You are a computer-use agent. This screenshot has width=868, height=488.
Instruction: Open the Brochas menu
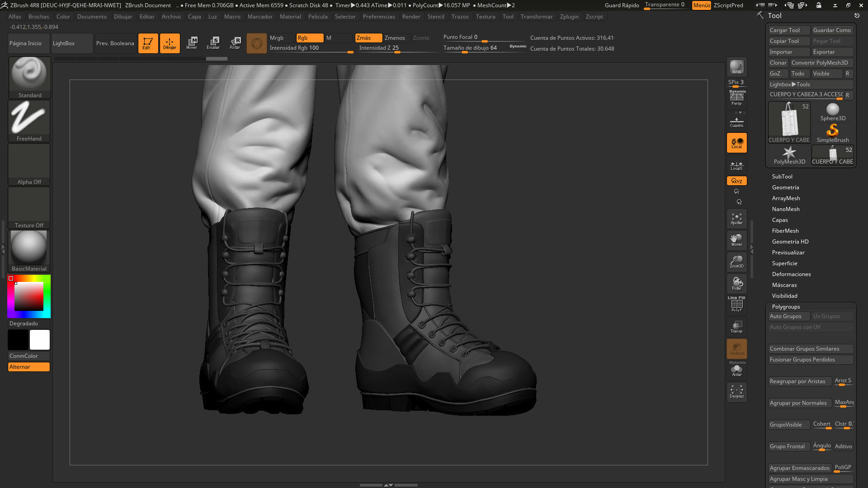(39, 17)
